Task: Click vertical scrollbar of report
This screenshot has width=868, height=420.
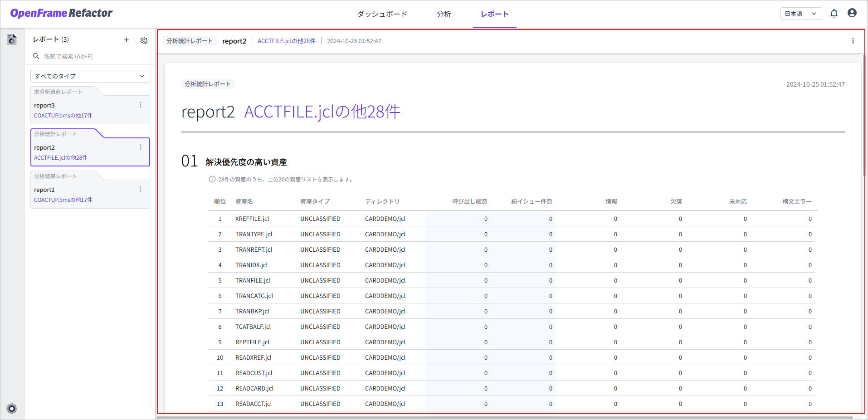Action: pyautogui.click(x=863, y=116)
